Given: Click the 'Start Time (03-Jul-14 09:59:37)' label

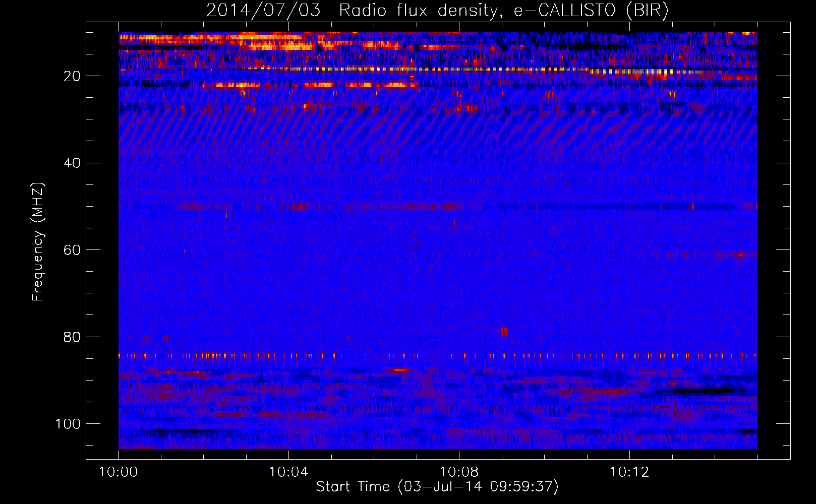Looking at the screenshot, I should point(437,487).
